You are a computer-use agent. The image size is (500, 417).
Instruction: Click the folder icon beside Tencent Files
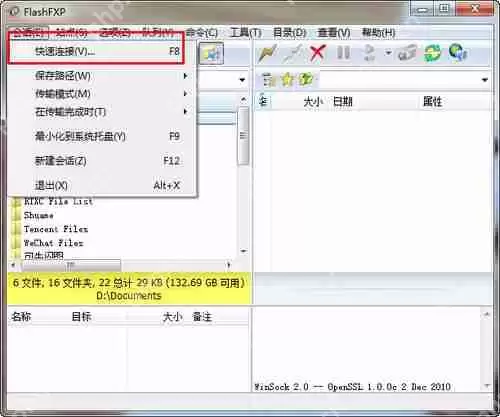pyautogui.click(x=16, y=230)
